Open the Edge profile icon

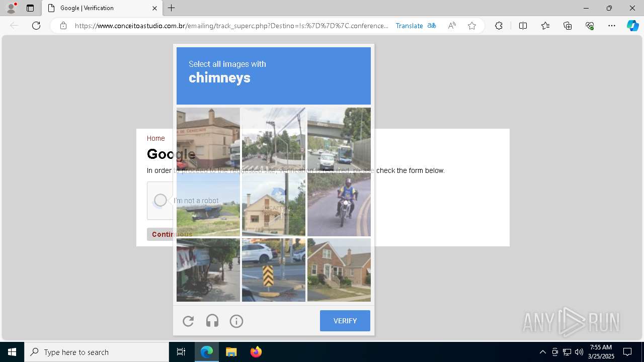(11, 8)
